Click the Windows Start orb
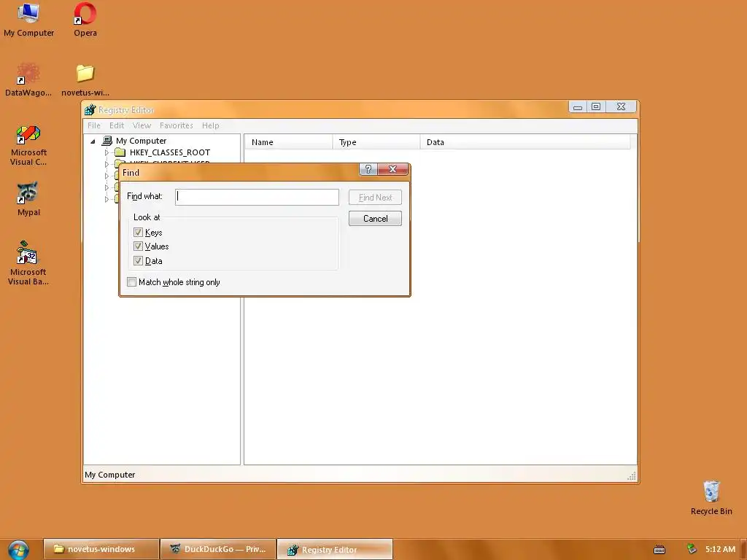The image size is (747, 560). tap(18, 549)
